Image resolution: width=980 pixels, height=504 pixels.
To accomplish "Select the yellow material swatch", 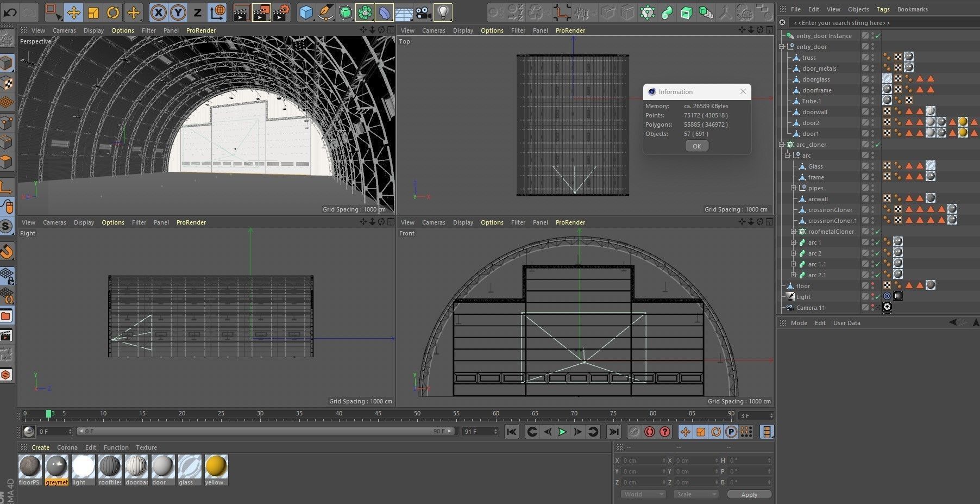I will click(216, 470).
